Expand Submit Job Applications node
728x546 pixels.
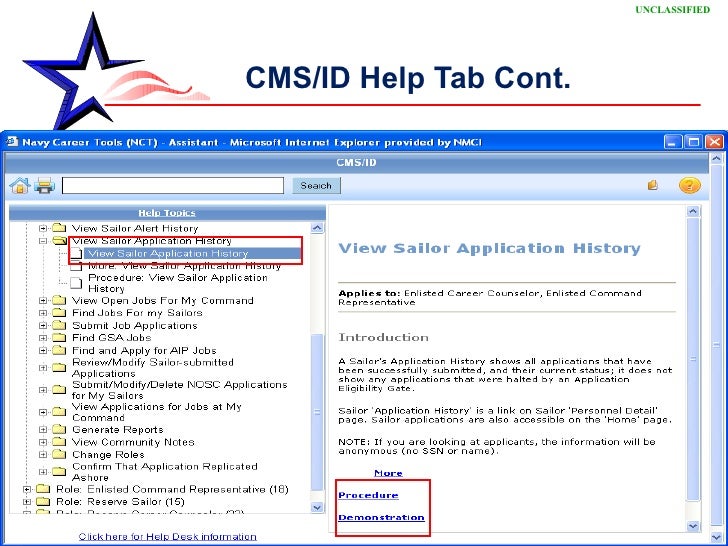pyautogui.click(x=43, y=325)
